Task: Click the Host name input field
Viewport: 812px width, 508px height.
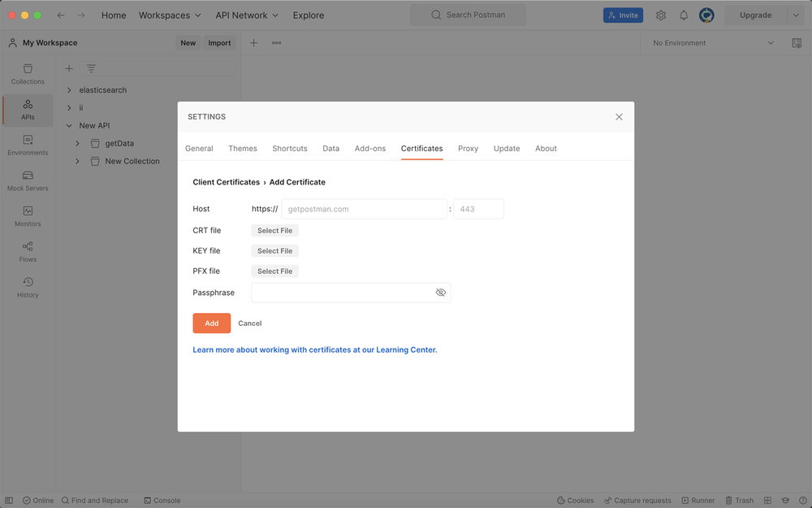Action: tap(364, 210)
